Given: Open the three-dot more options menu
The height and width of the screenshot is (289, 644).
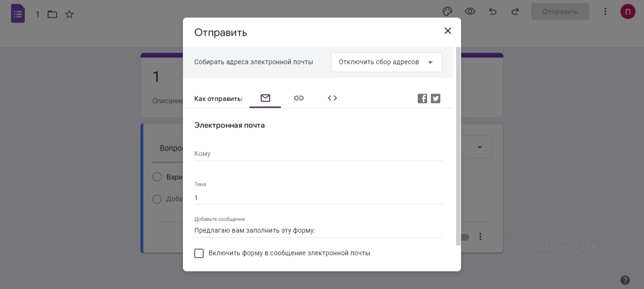Looking at the screenshot, I should tap(605, 12).
